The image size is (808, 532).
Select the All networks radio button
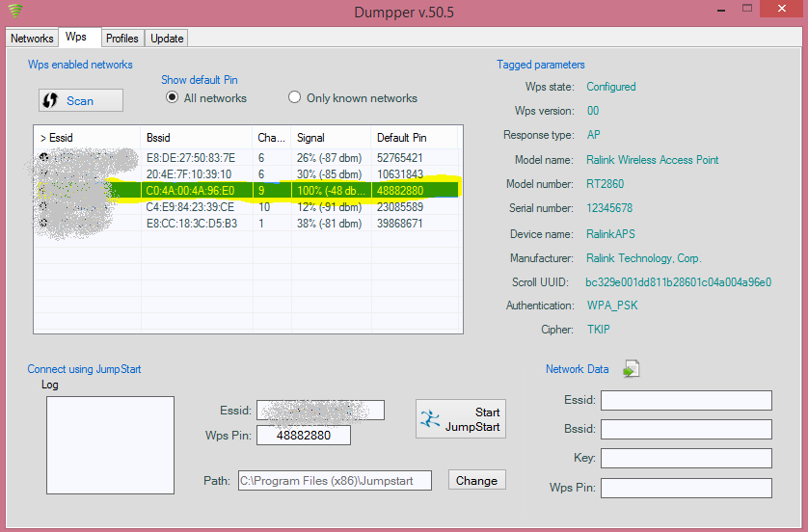(173, 97)
